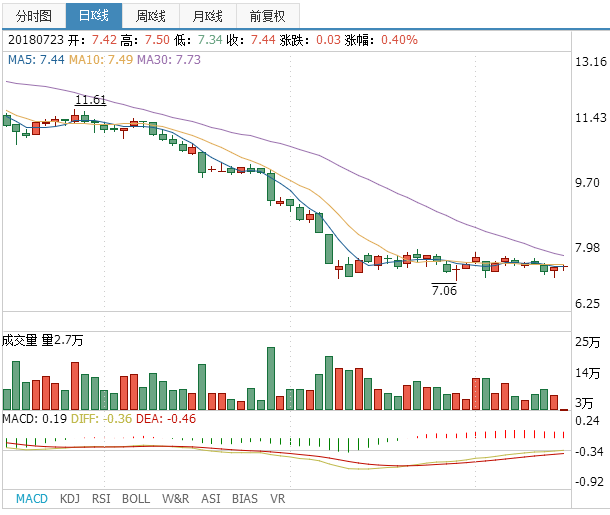610x515 pixels.
Task: Switch to the VR indicator
Action: [277, 499]
